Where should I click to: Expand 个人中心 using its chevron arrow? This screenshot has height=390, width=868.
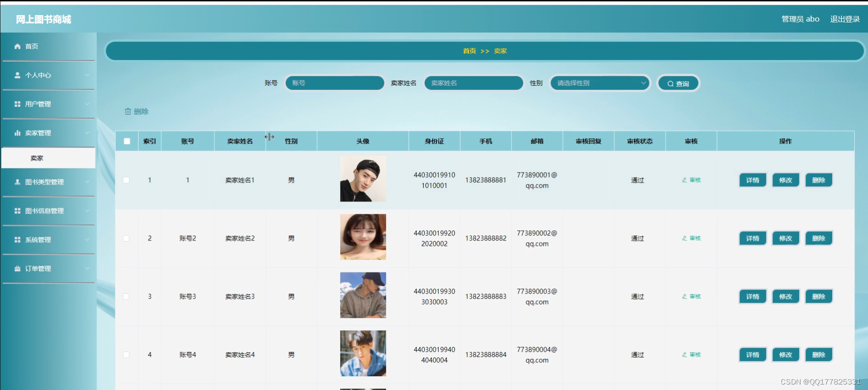[87, 75]
